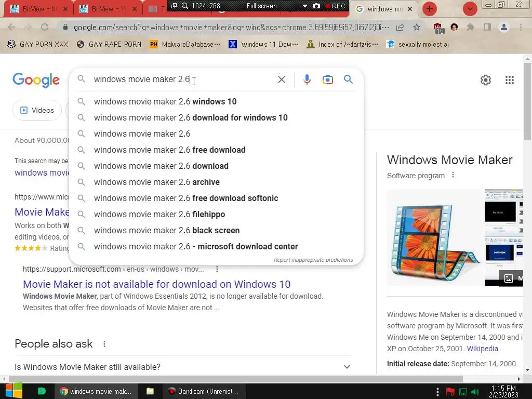
Task: Choose suggestion '2.6 windows 10'
Action: tap(216, 101)
